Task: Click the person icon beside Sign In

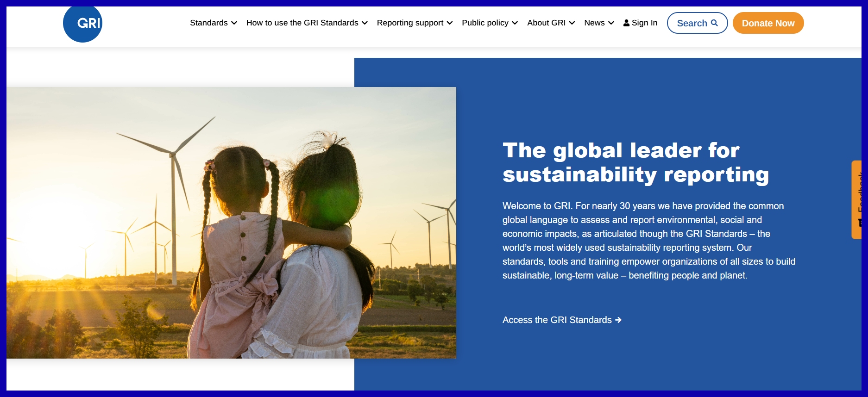Action: pos(626,23)
